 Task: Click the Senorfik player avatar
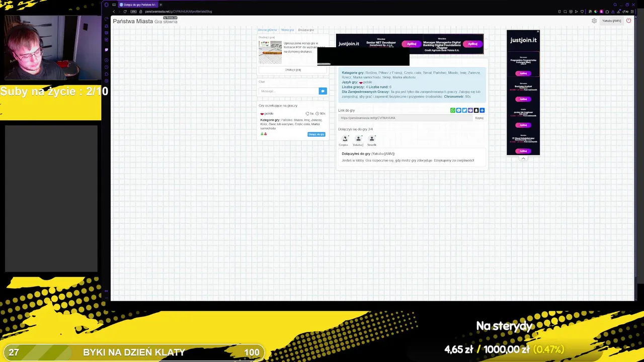pos(372,139)
